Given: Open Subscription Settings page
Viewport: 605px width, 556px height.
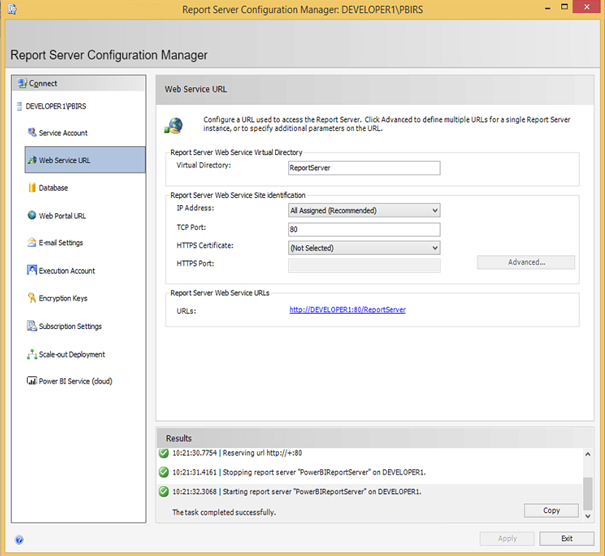Looking at the screenshot, I should [x=70, y=326].
